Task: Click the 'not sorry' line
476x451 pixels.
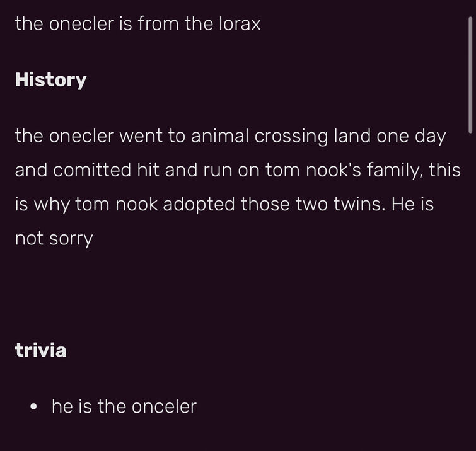Action: tap(54, 239)
